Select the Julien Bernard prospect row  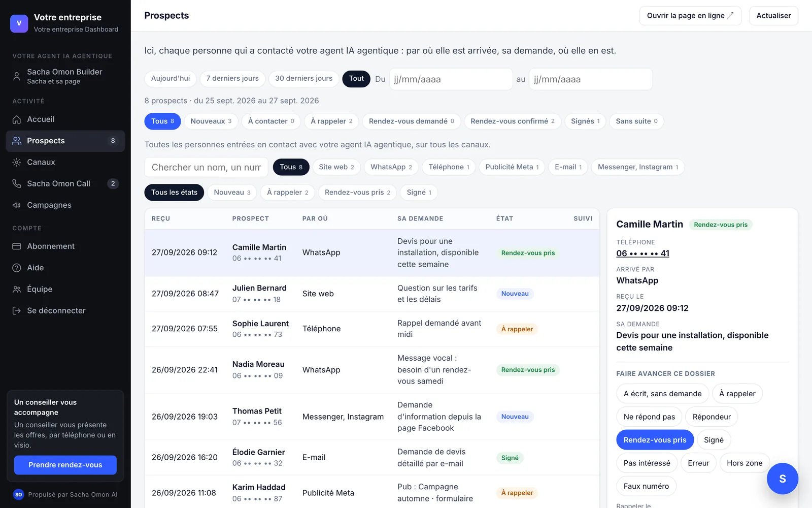[x=372, y=294]
